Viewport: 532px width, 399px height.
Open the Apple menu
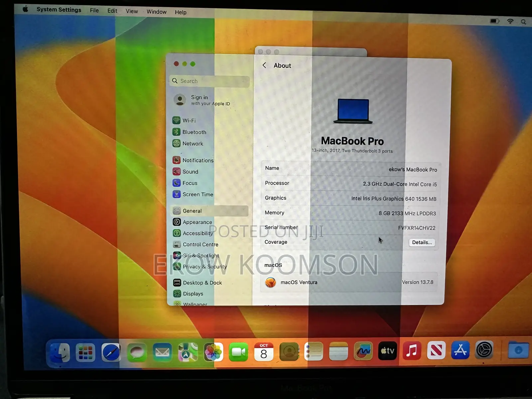point(25,9)
